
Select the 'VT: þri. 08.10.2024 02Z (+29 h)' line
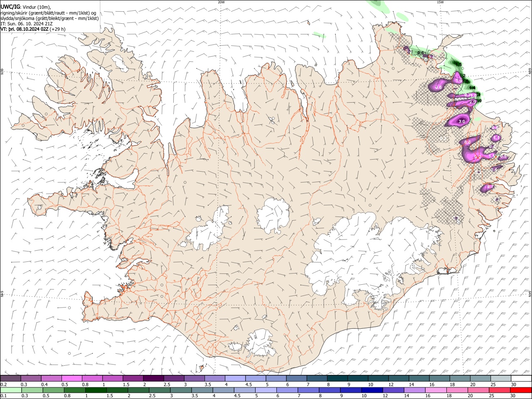tap(33, 29)
